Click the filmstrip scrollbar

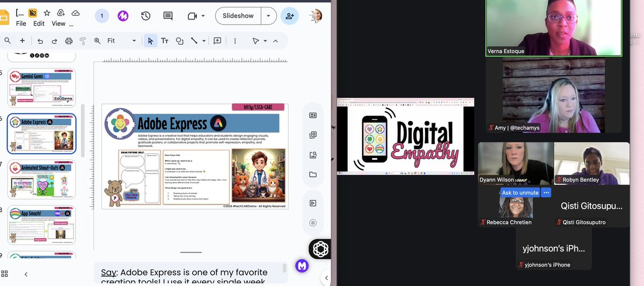coord(83,131)
